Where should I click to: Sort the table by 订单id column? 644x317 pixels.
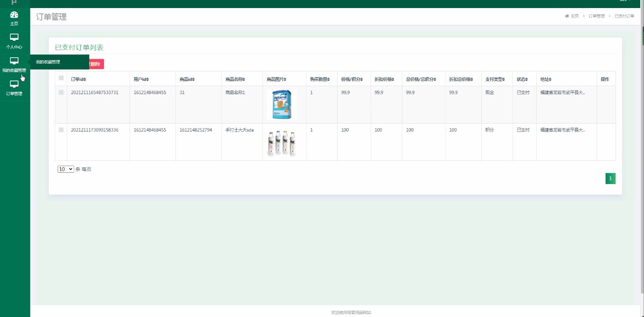(78, 79)
